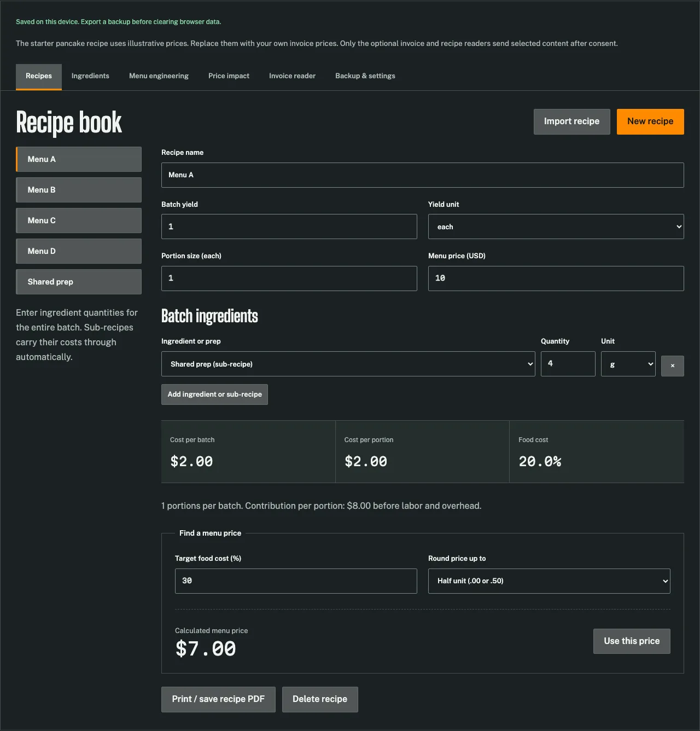Click the Batch ingredients heading
This screenshot has width=700, height=731.
209,316
